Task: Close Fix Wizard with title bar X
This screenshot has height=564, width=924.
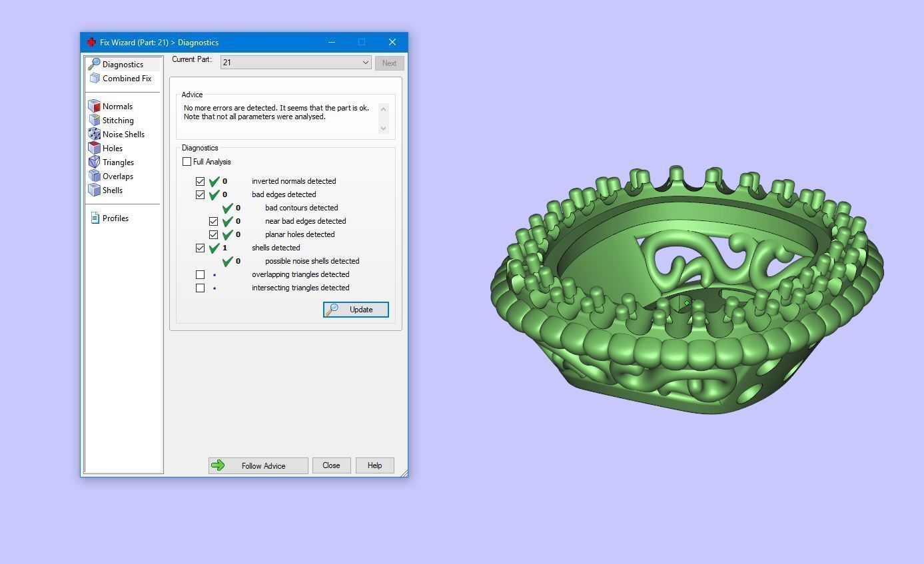Action: 392,42
